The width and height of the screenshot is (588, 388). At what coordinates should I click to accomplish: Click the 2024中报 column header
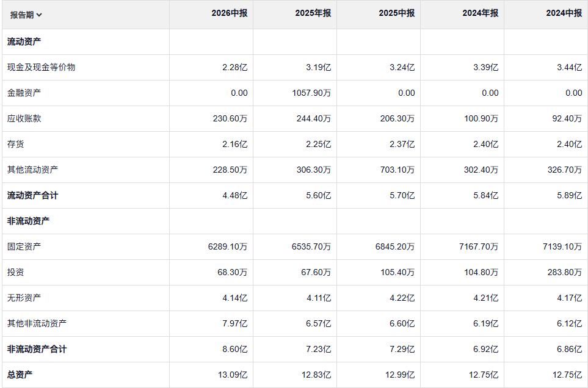point(564,13)
